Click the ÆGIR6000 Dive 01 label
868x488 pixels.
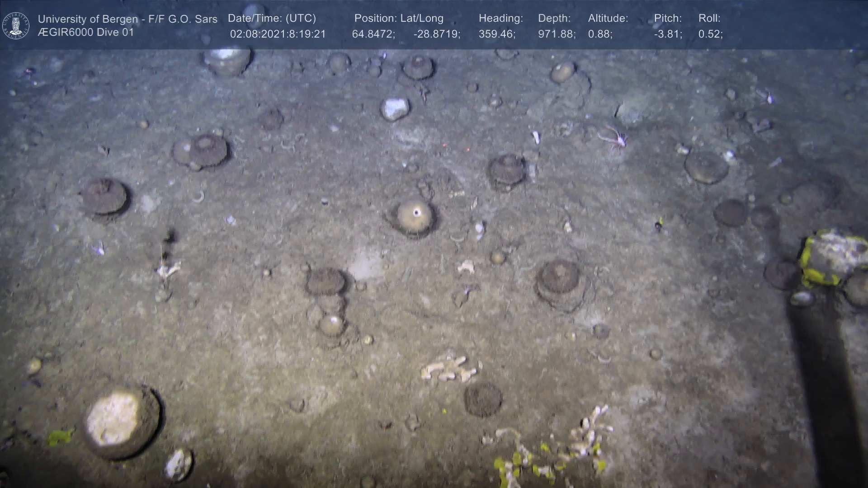pos(86,33)
